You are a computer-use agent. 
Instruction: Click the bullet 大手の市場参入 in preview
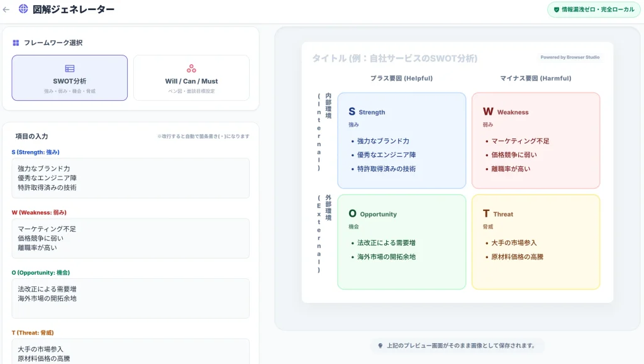click(514, 243)
